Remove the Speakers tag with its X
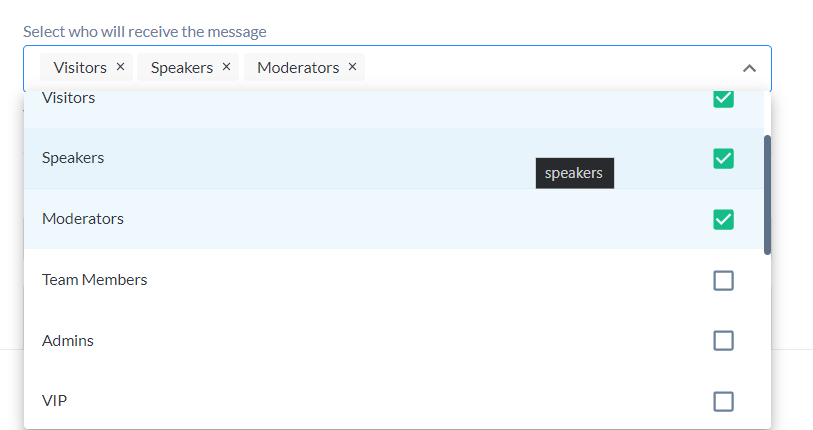The width and height of the screenshot is (813, 430). pos(226,67)
